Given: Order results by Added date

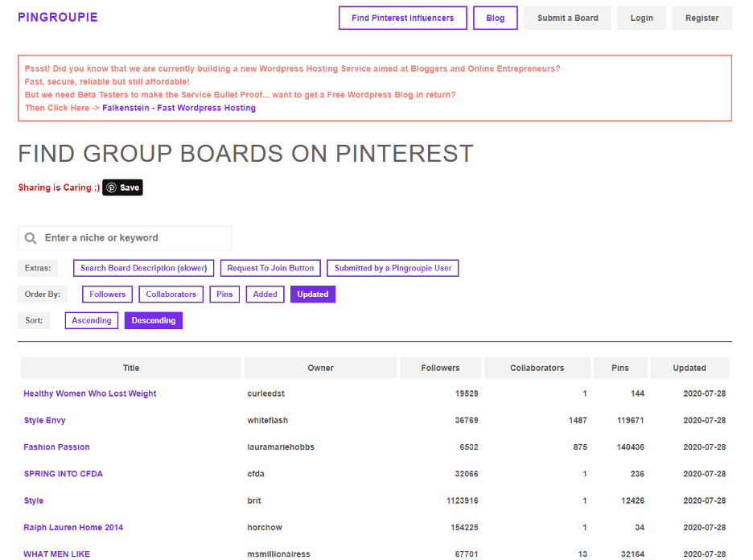Looking at the screenshot, I should 265,294.
